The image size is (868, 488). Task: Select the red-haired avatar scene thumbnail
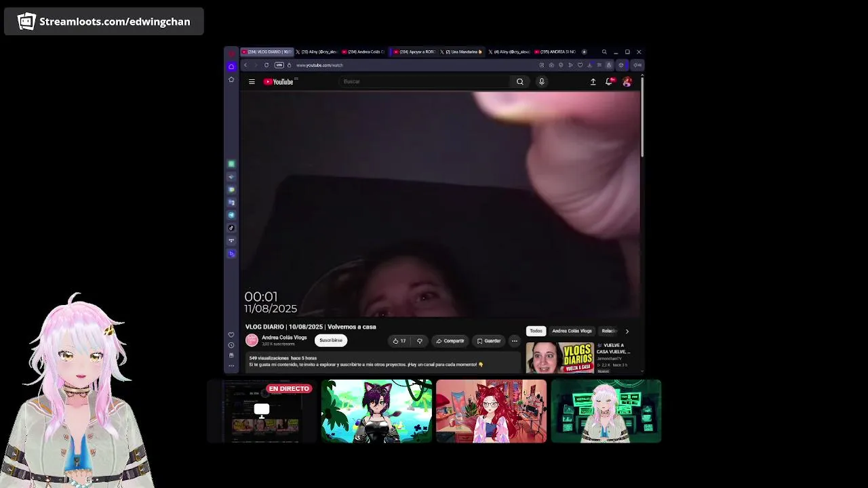[x=491, y=411]
